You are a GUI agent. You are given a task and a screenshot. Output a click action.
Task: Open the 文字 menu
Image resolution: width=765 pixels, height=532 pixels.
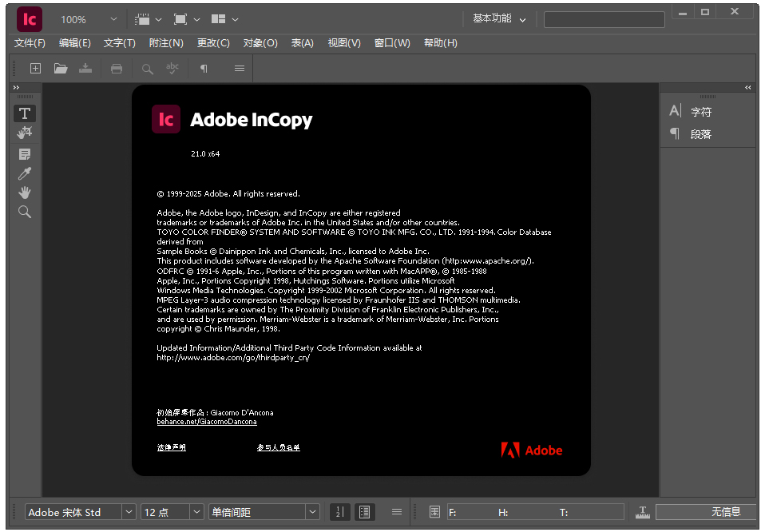pyautogui.click(x=118, y=42)
